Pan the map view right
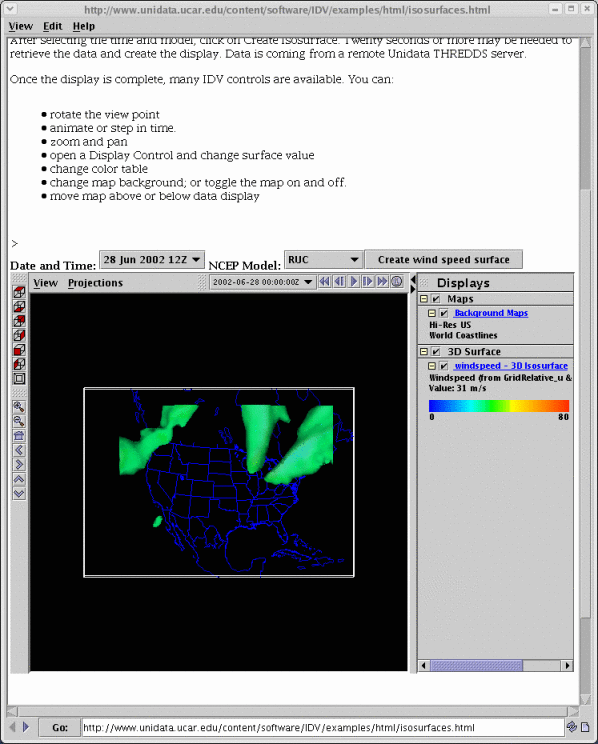This screenshot has width=598, height=744. [x=19, y=465]
